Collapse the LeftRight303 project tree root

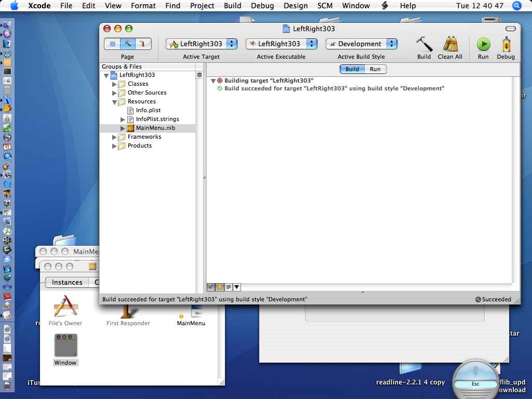[x=106, y=75]
